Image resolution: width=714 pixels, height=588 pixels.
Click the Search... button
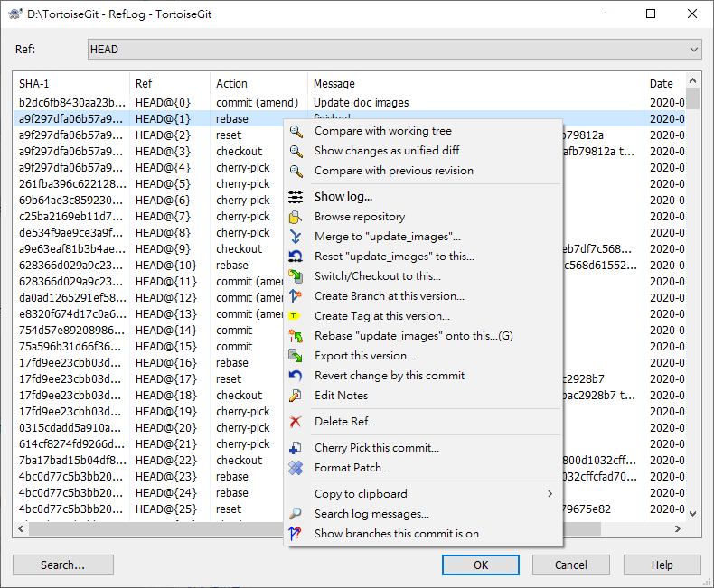click(63, 565)
